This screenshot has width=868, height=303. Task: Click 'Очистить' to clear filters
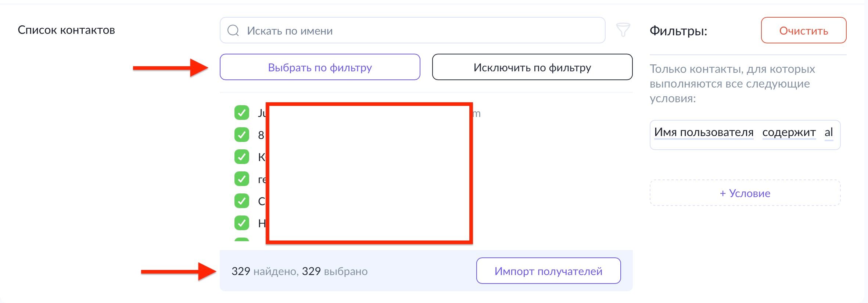(x=803, y=31)
